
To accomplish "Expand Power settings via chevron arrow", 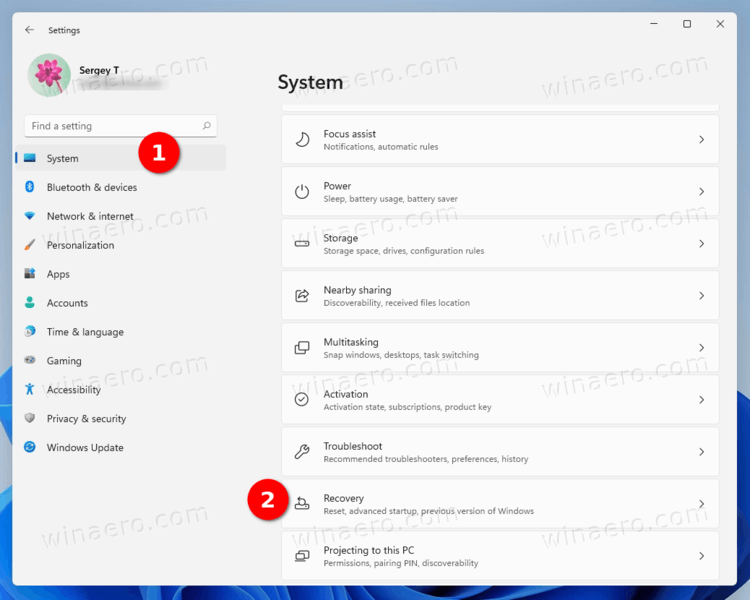I will click(702, 191).
